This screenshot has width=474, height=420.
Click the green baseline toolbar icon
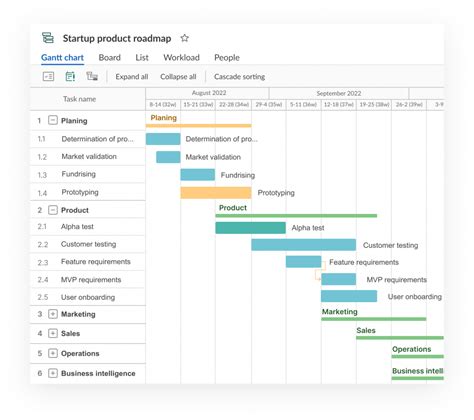pos(70,76)
